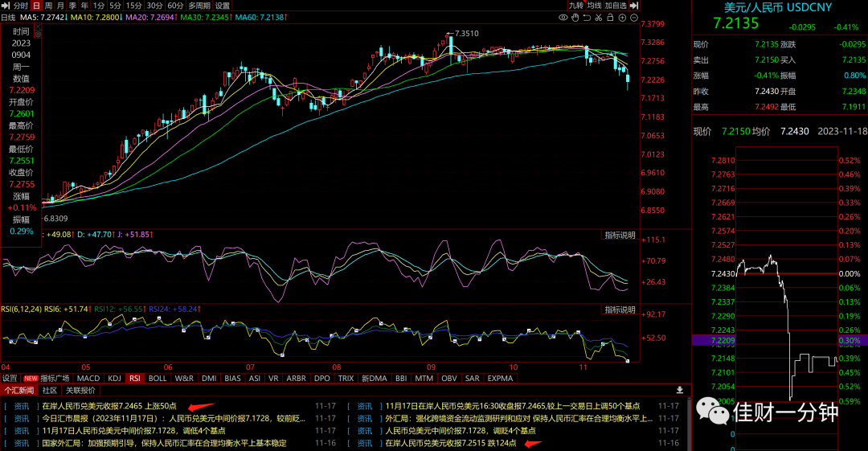Open news 在岸人民币兑美元收报7.2515 跌124点
The image size is (868, 451).
451,443
